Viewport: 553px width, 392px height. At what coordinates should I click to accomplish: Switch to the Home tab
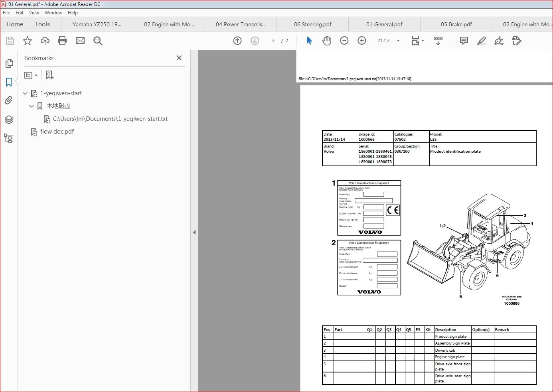pos(15,24)
